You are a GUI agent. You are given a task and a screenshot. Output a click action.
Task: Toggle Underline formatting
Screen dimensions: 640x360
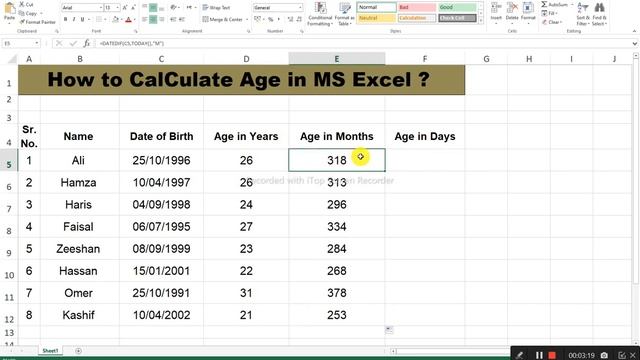(82, 20)
